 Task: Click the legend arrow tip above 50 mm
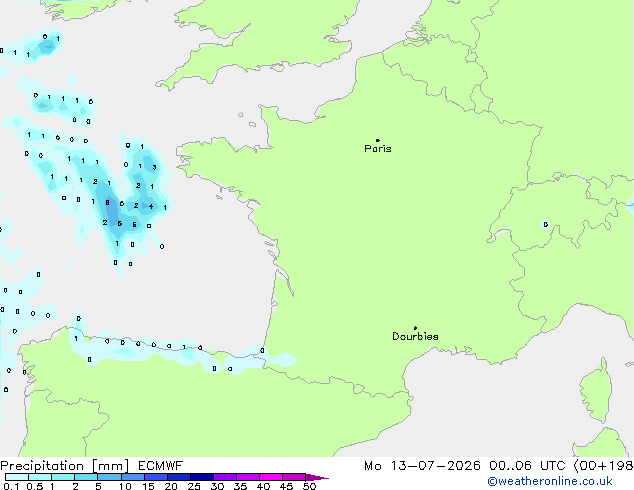[317, 477]
